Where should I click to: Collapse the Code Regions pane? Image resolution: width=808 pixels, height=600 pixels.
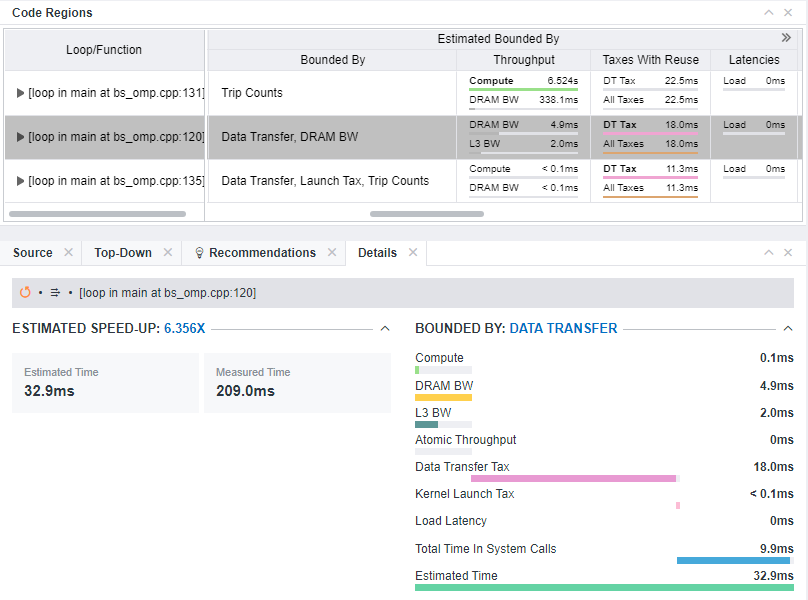pyautogui.click(x=769, y=13)
